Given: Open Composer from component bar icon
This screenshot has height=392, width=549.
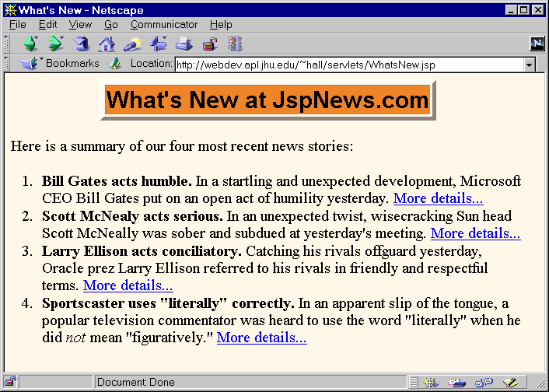Looking at the screenshot, I should tap(510, 382).
